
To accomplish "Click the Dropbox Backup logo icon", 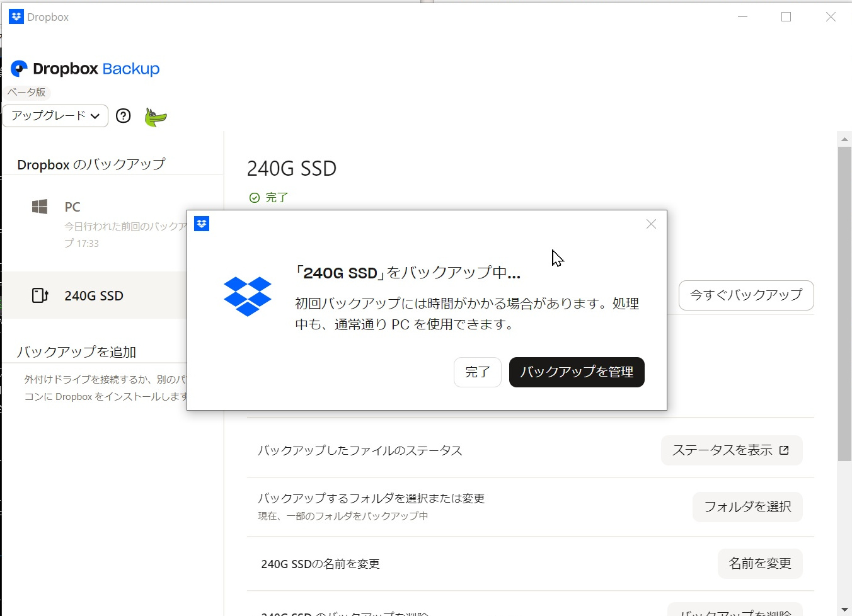I will (20, 69).
